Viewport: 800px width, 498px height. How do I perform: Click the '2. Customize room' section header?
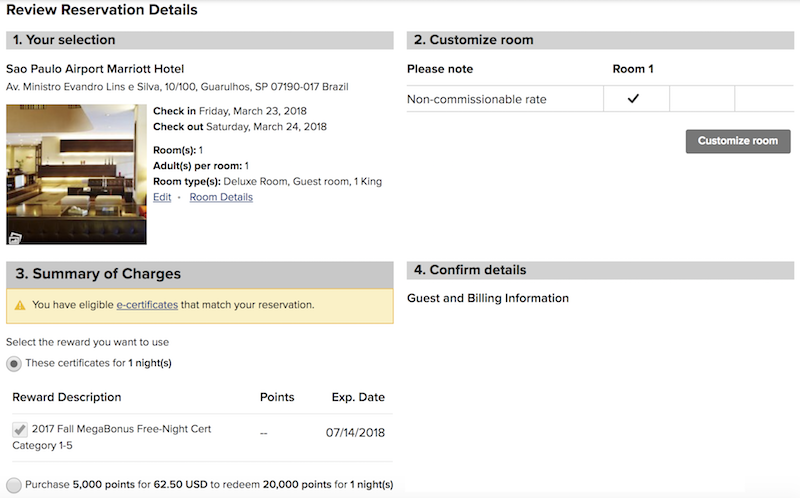(x=600, y=40)
